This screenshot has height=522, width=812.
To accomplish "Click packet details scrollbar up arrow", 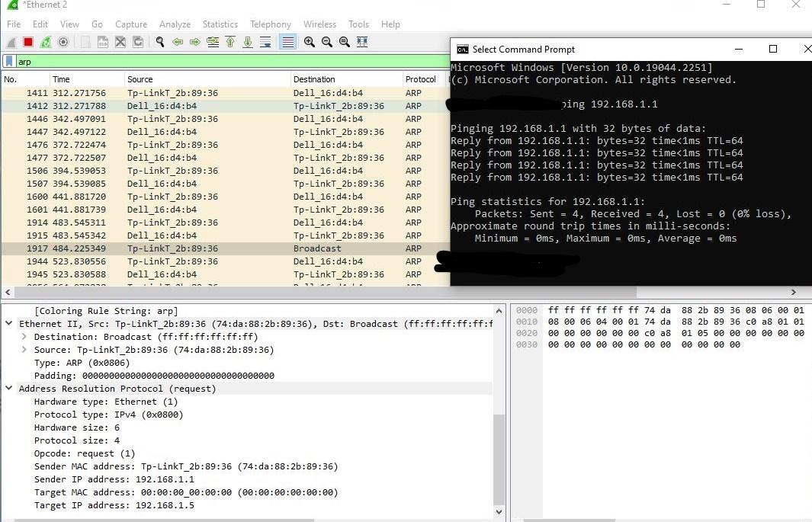I will (499, 311).
